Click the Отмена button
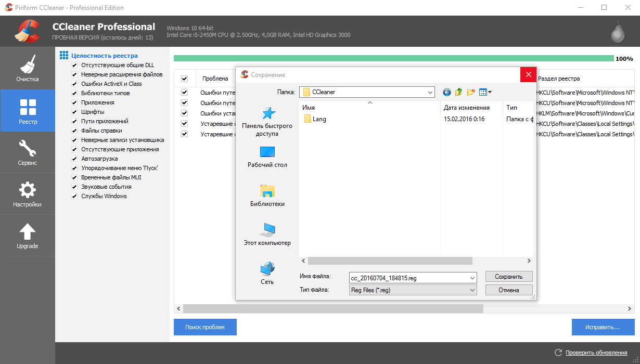 point(509,290)
